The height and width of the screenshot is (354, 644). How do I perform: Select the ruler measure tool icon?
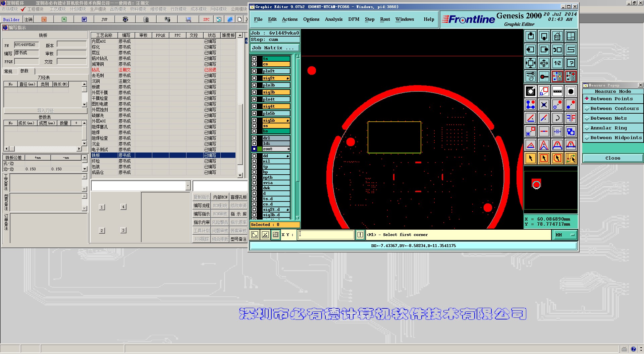pyautogui.click(x=557, y=91)
